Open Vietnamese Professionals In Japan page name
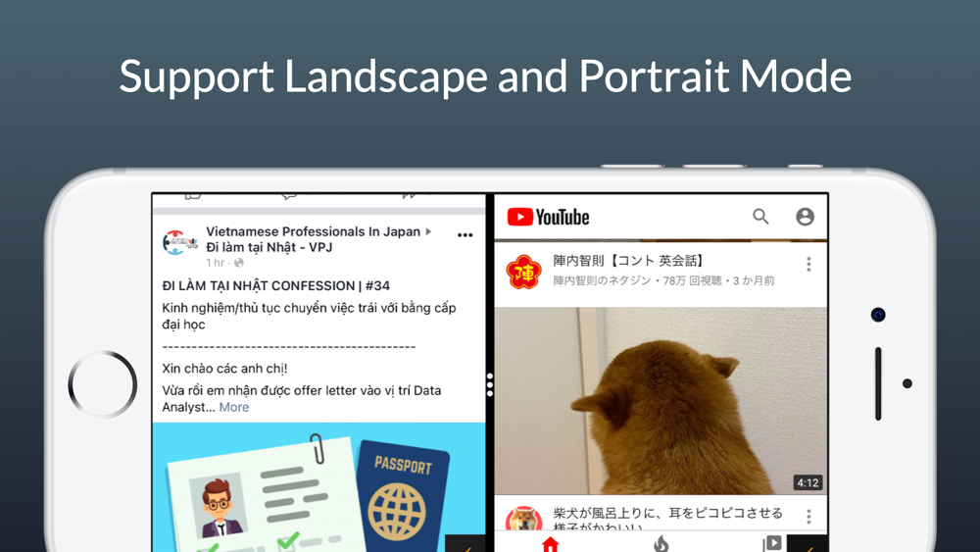Screen dimensions: 980x552 314,231
